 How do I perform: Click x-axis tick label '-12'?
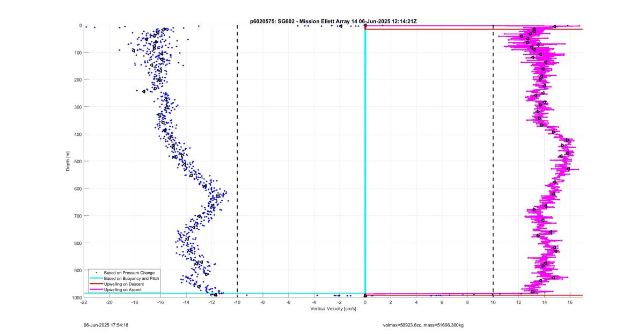[x=211, y=302]
